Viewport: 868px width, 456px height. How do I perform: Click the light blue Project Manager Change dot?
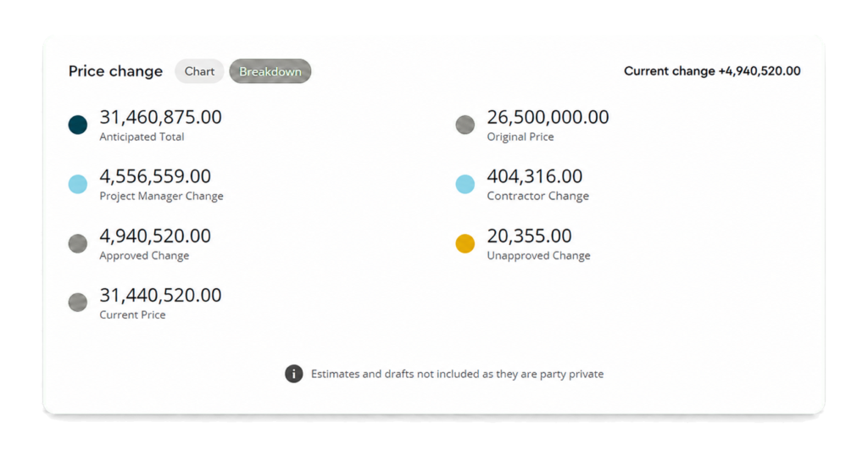pyautogui.click(x=78, y=184)
